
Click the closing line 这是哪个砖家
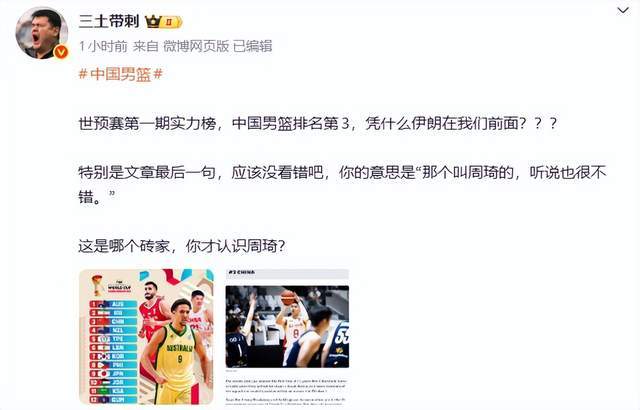[x=182, y=246]
